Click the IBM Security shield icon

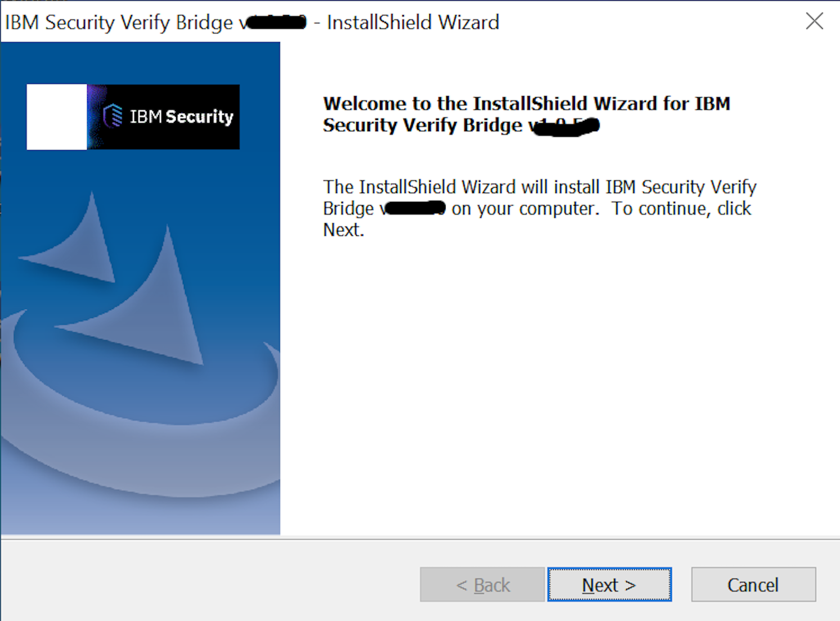coord(113,116)
